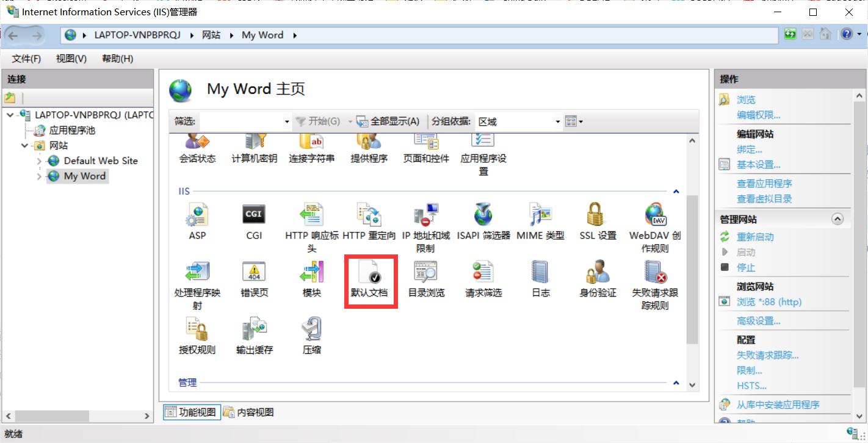
Task: Collapse the 网站 tree node
Action: point(24,145)
